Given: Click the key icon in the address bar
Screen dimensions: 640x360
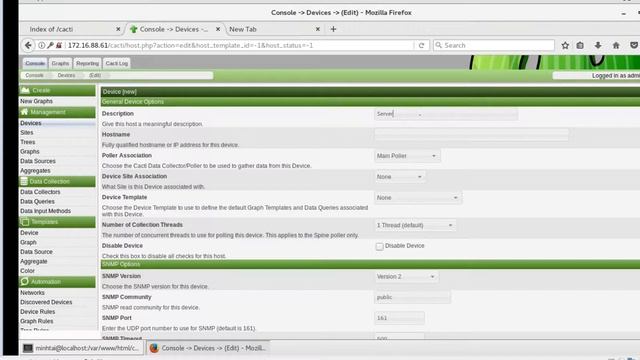Looking at the screenshot, I should point(50,45).
